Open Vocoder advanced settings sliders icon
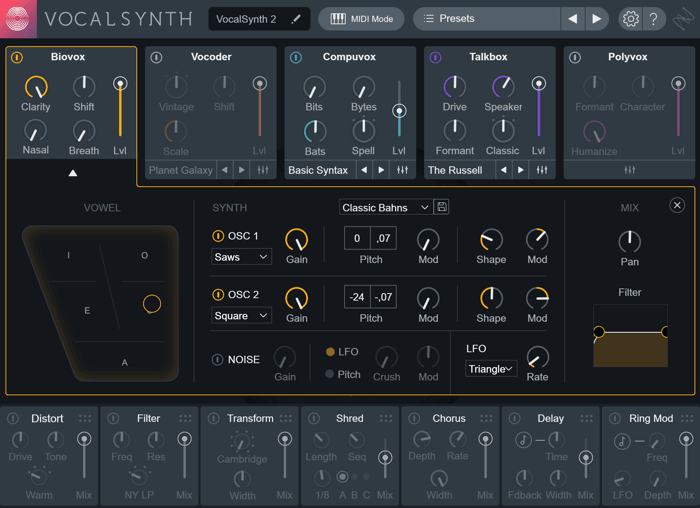 point(263,170)
